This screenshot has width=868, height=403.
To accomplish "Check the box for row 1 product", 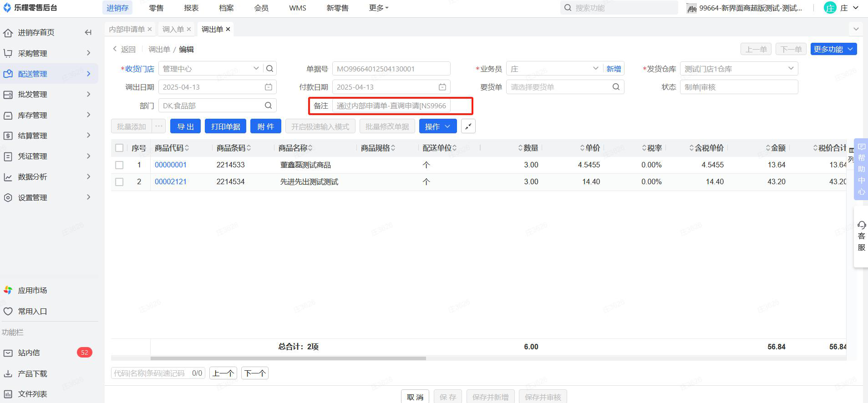I will [119, 165].
